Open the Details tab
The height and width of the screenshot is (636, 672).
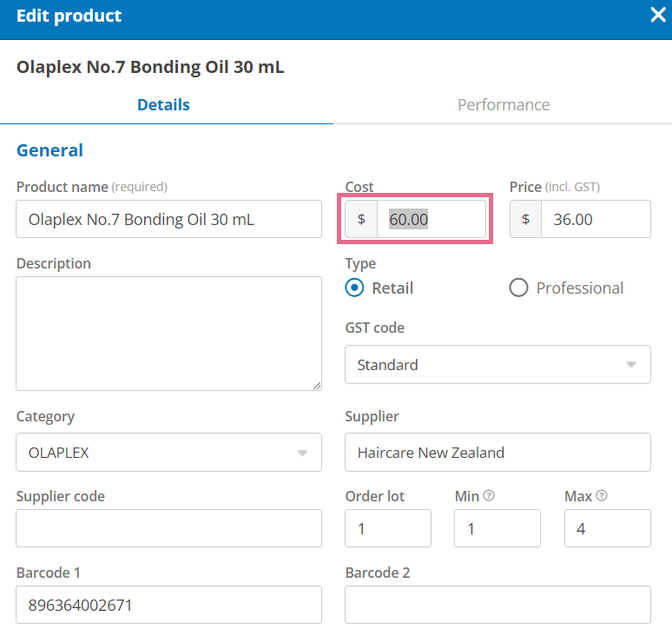tap(163, 104)
